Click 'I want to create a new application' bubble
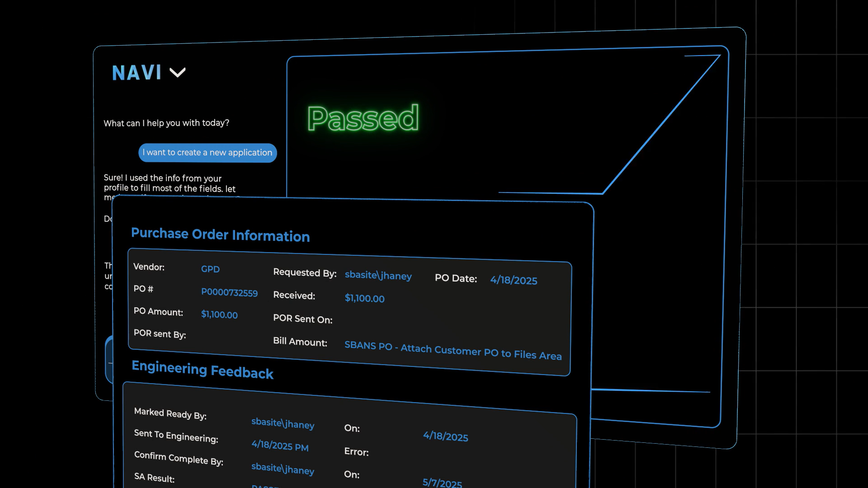 click(x=208, y=153)
